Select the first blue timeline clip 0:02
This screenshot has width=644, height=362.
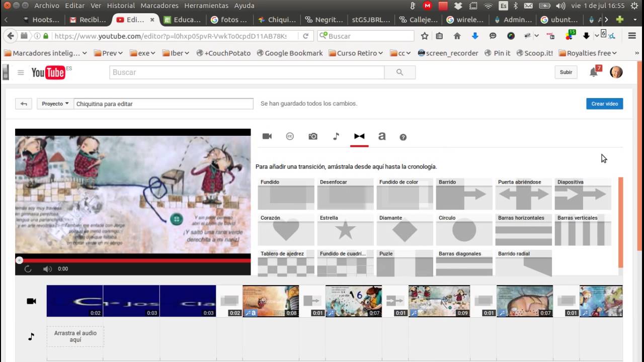[x=74, y=301]
